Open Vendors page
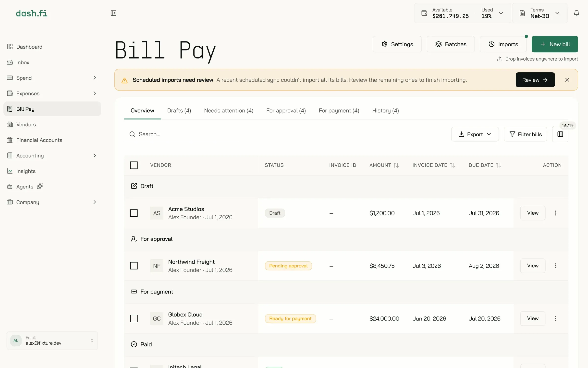 point(52,124)
